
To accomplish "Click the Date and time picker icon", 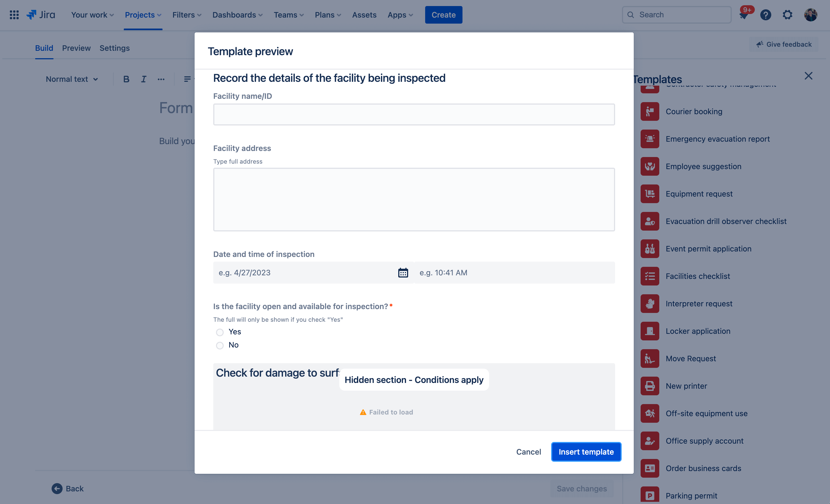I will tap(403, 272).
